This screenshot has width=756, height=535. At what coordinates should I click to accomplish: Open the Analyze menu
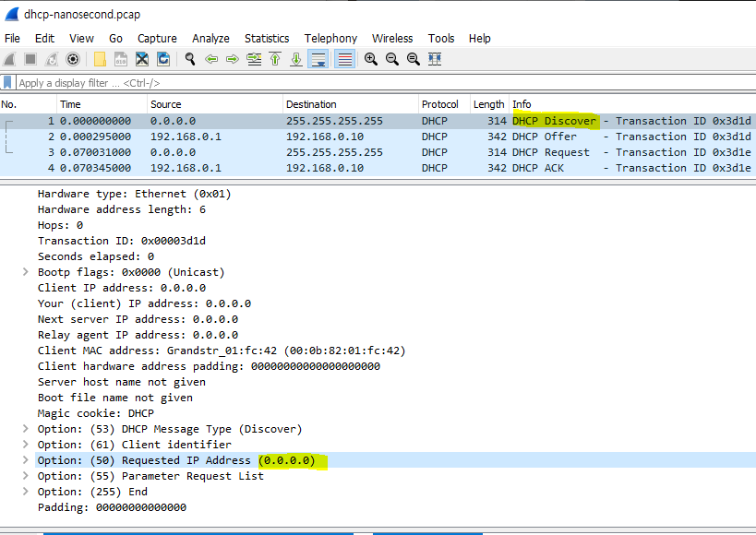click(x=210, y=38)
